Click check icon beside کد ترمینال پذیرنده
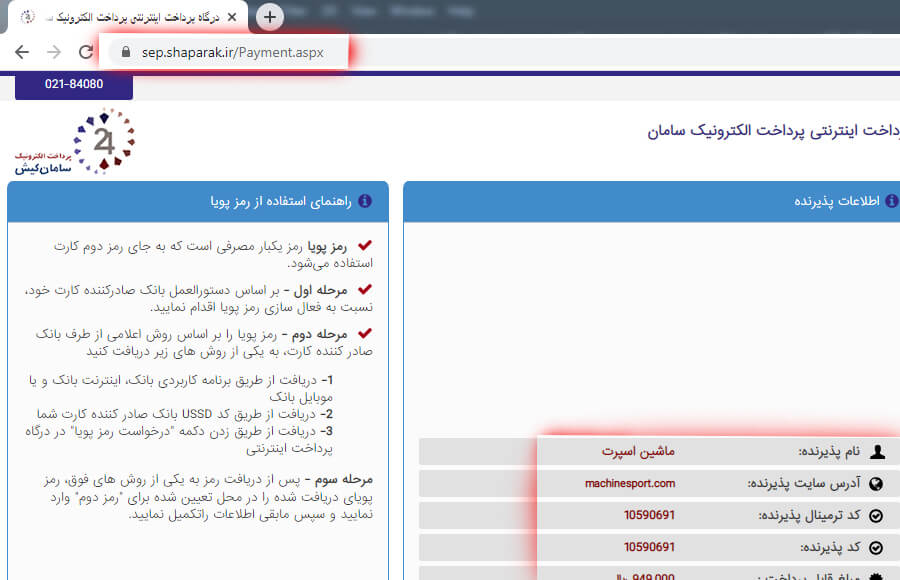 [876, 516]
